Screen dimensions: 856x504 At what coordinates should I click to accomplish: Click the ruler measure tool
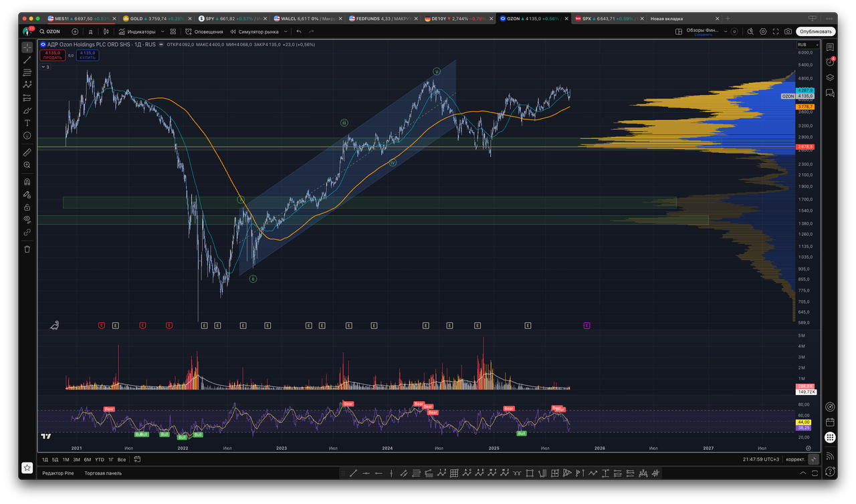(x=27, y=152)
